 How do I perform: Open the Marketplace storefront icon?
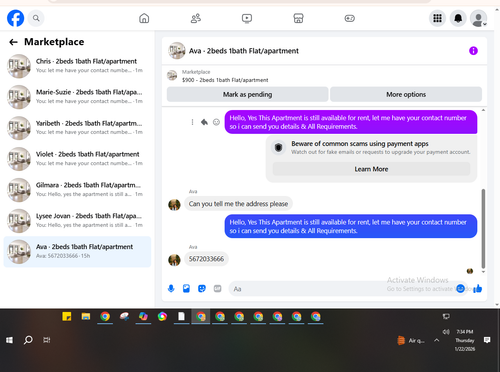click(298, 18)
